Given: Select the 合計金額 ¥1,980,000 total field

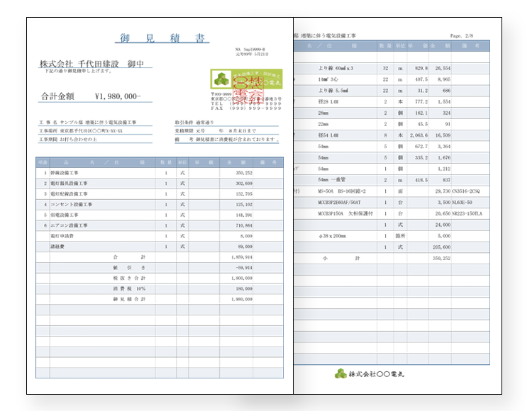Looking at the screenshot, I should (92, 96).
